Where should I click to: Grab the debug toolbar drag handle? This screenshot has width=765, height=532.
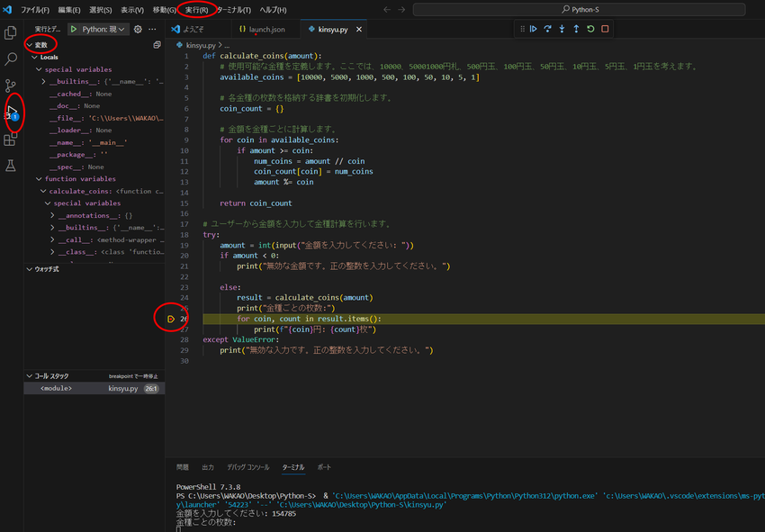pyautogui.click(x=522, y=30)
